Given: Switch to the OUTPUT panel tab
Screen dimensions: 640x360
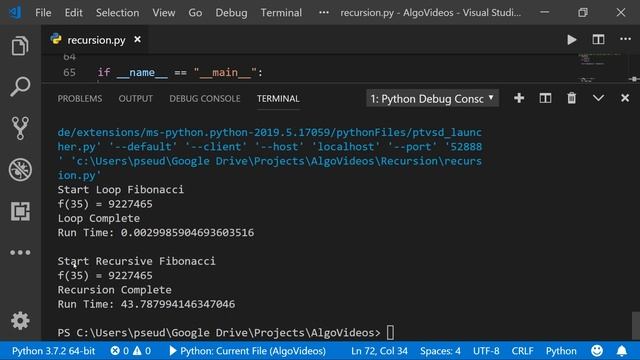Looking at the screenshot, I should 136,99.
